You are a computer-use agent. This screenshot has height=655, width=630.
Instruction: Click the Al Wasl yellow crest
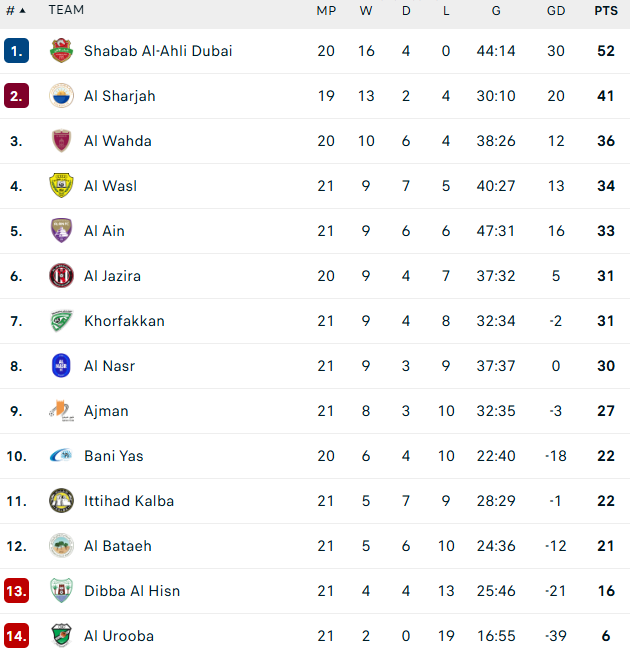pos(61,186)
